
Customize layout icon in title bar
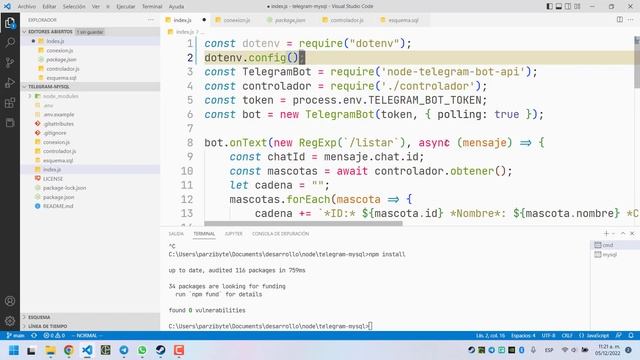pyautogui.click(x=577, y=7)
